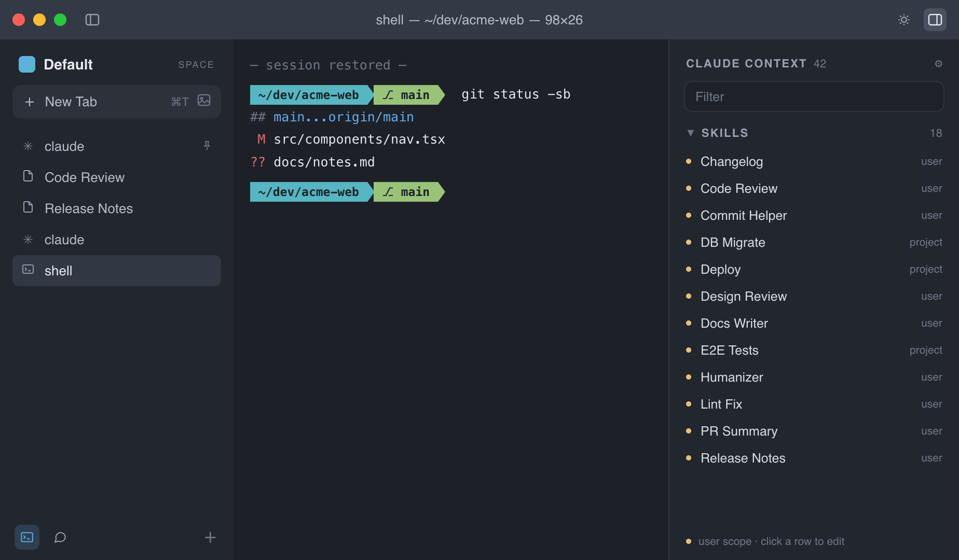The image size is (959, 560).
Task: Toggle the left sidebar icon in title bar
Action: pos(92,20)
